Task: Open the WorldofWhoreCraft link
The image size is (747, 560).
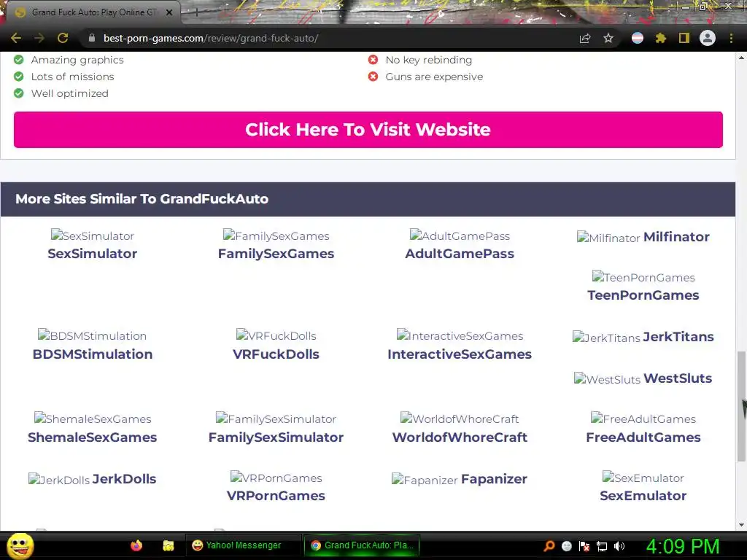Action: click(x=460, y=437)
